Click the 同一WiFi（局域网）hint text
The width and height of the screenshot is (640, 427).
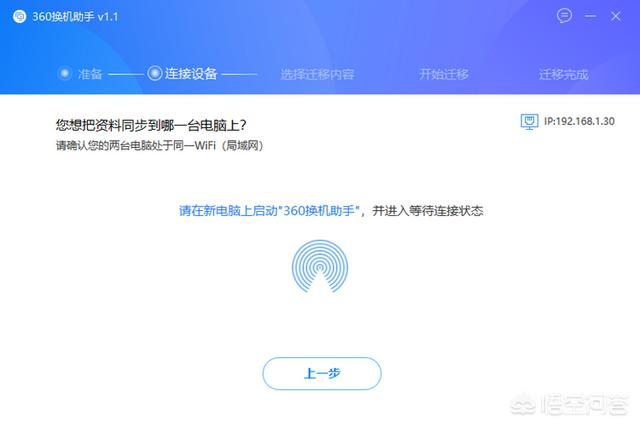pos(218,145)
